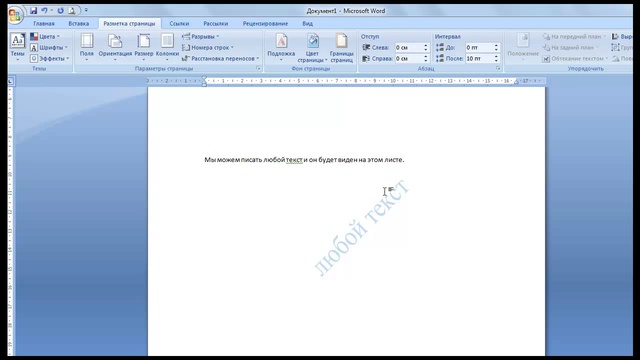The width and height of the screenshot is (640, 360).
Task: Open the Разрывы breaks dropdown
Action: point(200,37)
